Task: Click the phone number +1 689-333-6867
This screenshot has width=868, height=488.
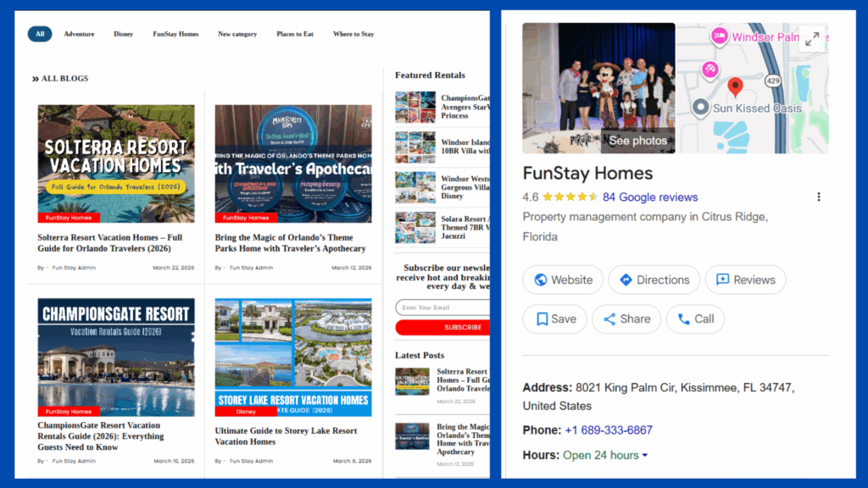Action: 608,430
